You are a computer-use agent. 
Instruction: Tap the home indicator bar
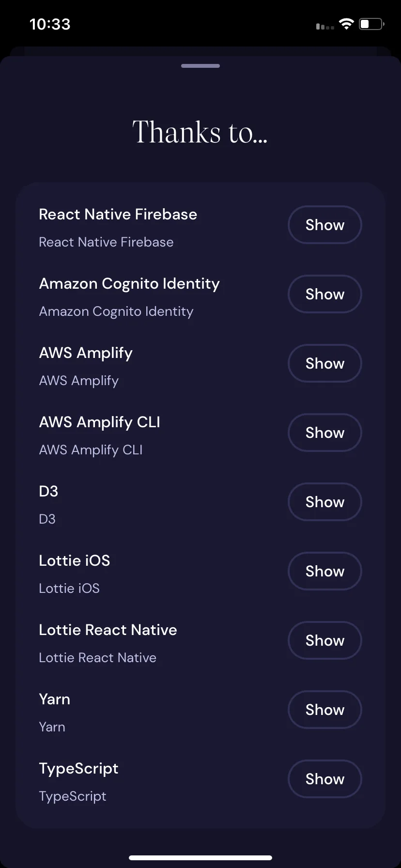[200, 858]
